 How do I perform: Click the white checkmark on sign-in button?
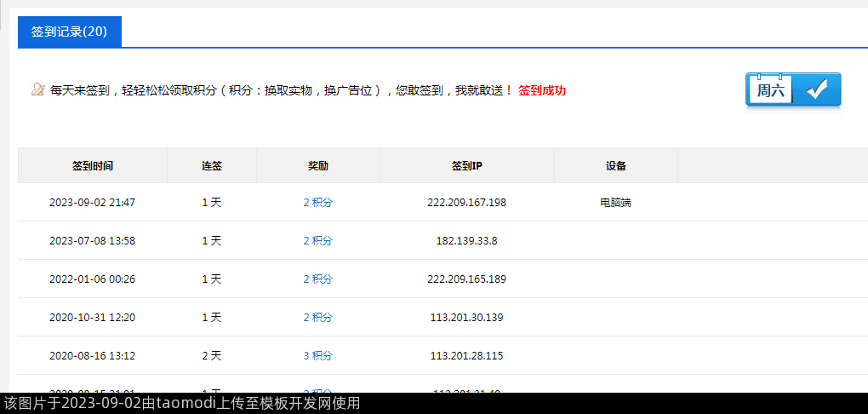coord(817,89)
